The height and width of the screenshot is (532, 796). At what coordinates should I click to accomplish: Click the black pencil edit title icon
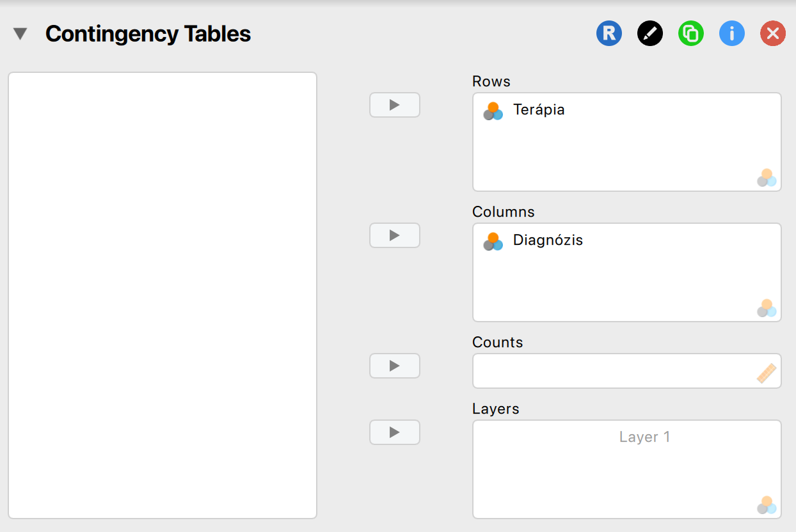pyautogui.click(x=650, y=33)
